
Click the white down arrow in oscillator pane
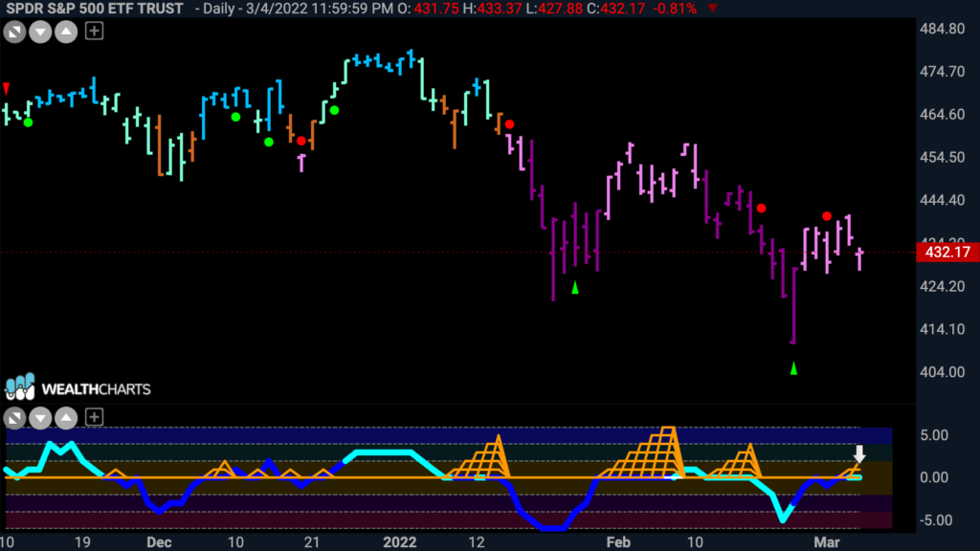pyautogui.click(x=859, y=453)
